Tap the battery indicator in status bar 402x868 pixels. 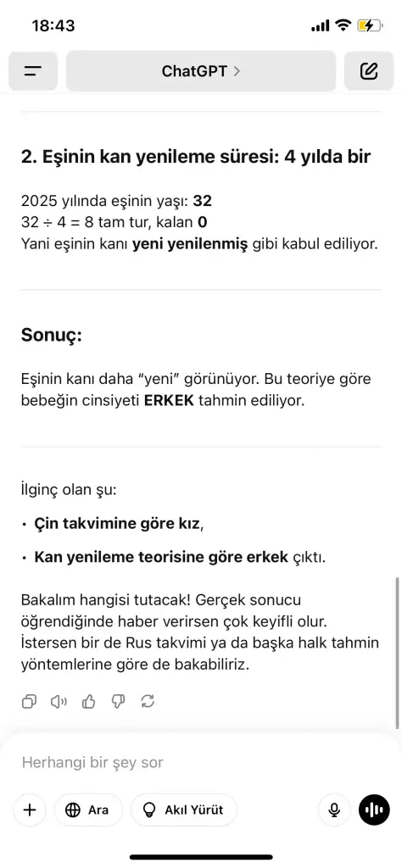tap(369, 25)
